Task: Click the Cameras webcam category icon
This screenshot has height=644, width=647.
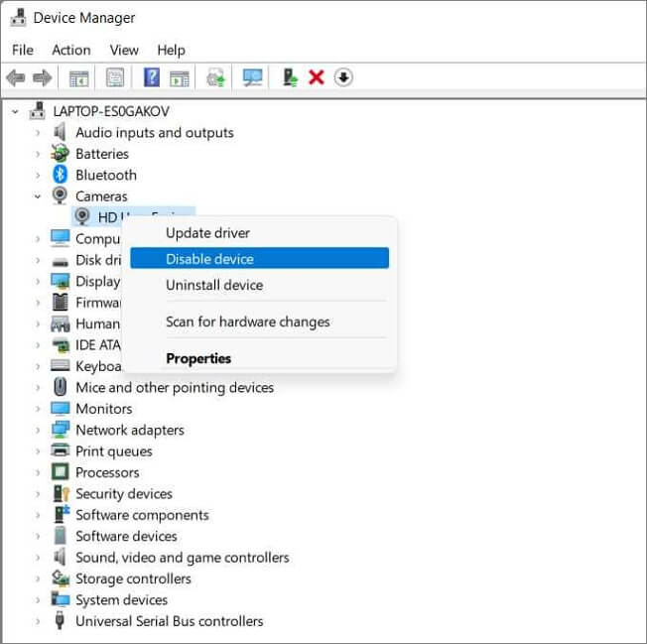Action: click(60, 195)
